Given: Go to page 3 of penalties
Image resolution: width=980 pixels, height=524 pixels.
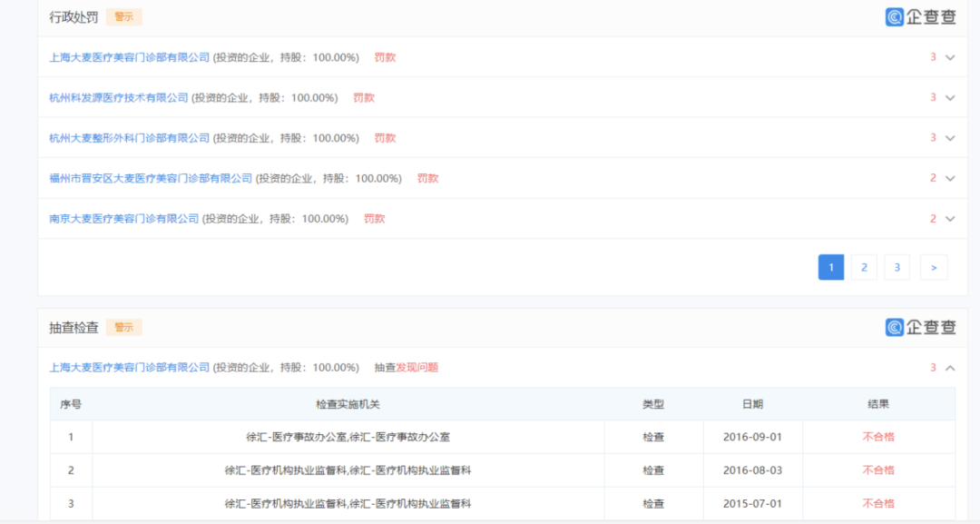Looking at the screenshot, I should coord(897,268).
